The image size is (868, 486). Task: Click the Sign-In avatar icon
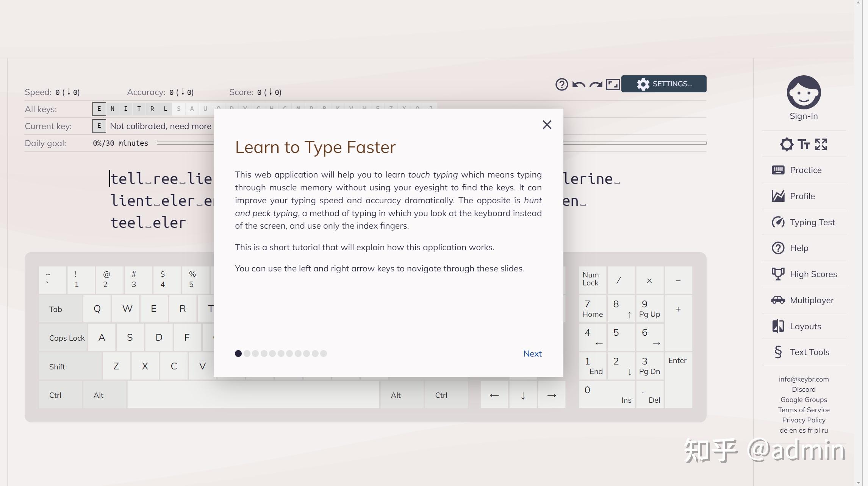pyautogui.click(x=804, y=92)
